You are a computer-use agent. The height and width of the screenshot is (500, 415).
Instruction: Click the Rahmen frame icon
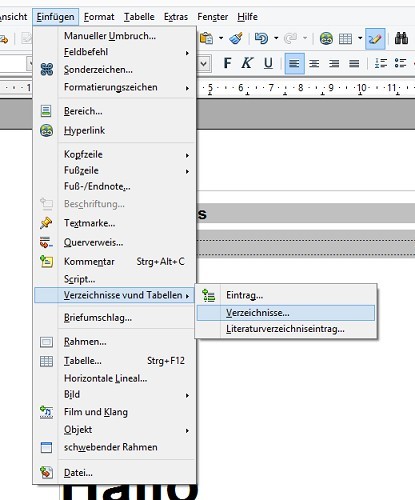[46, 342]
